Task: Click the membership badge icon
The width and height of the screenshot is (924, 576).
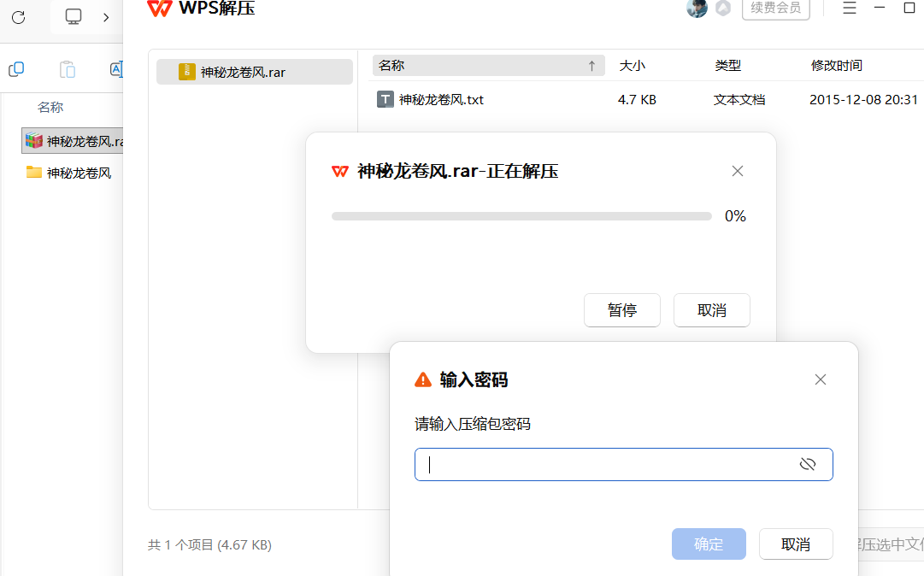Action: [x=723, y=9]
